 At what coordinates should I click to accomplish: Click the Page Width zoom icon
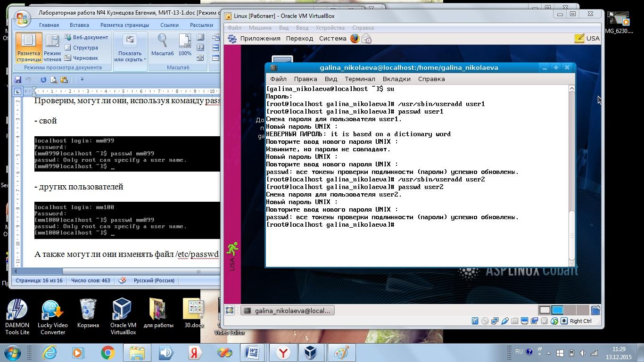click(x=200, y=58)
